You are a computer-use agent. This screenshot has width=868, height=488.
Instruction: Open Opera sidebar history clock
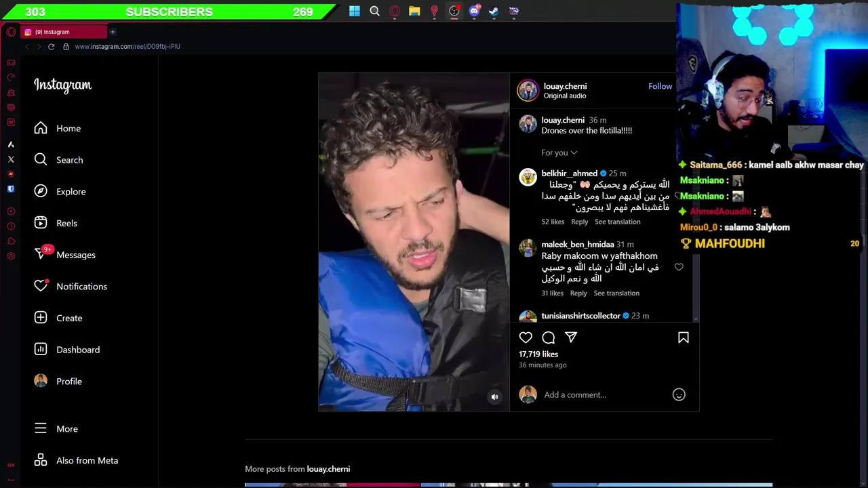[11, 226]
